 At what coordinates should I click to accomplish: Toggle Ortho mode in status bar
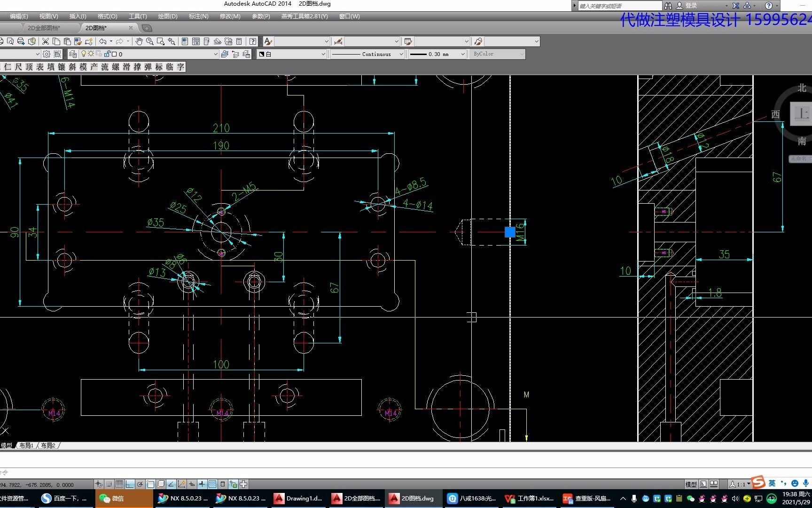130,484
